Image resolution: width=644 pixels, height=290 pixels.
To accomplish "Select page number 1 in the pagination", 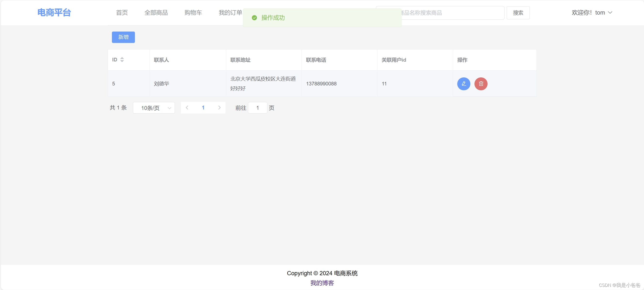I will tap(203, 108).
